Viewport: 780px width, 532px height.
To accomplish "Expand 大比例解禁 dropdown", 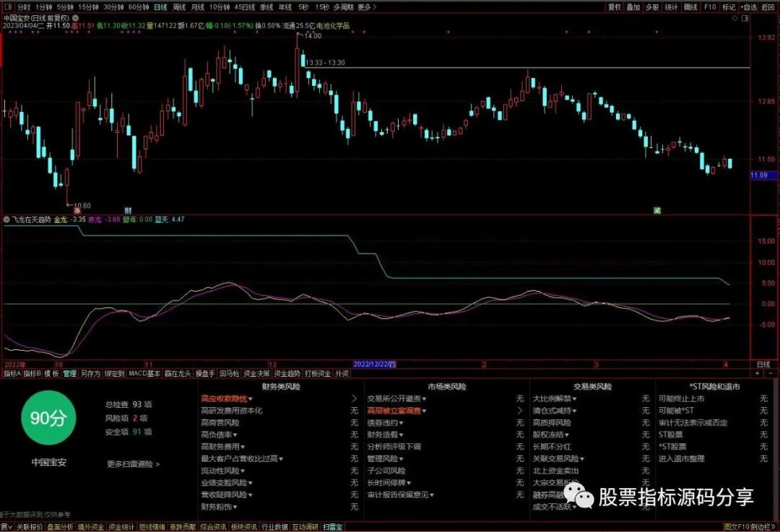I will click(555, 398).
